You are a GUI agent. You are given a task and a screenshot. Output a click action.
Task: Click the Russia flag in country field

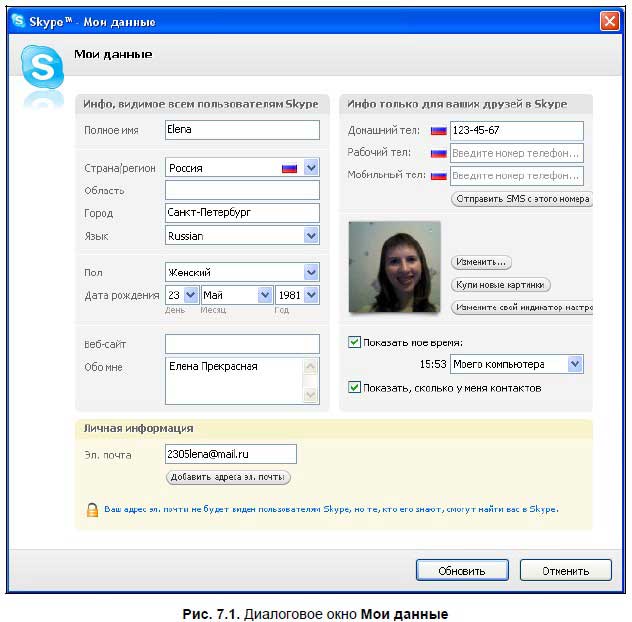(x=290, y=168)
